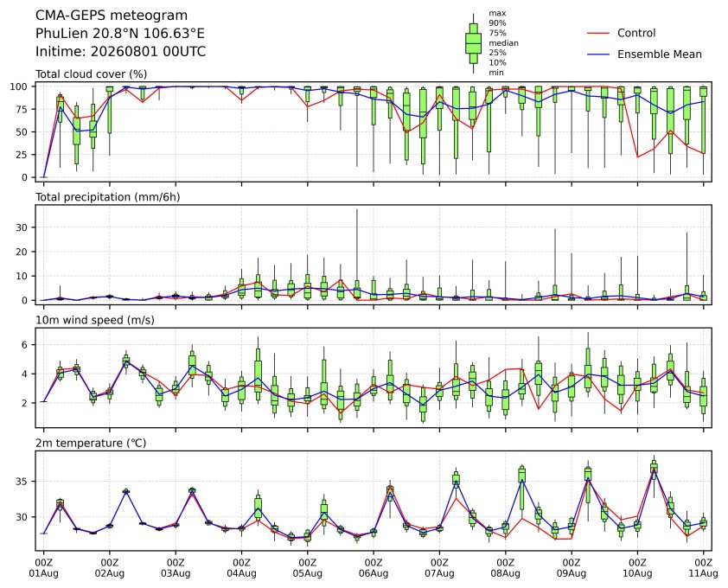Click the 100 tick on cloud cover axis
The width and height of the screenshot is (728, 588).
point(20,86)
